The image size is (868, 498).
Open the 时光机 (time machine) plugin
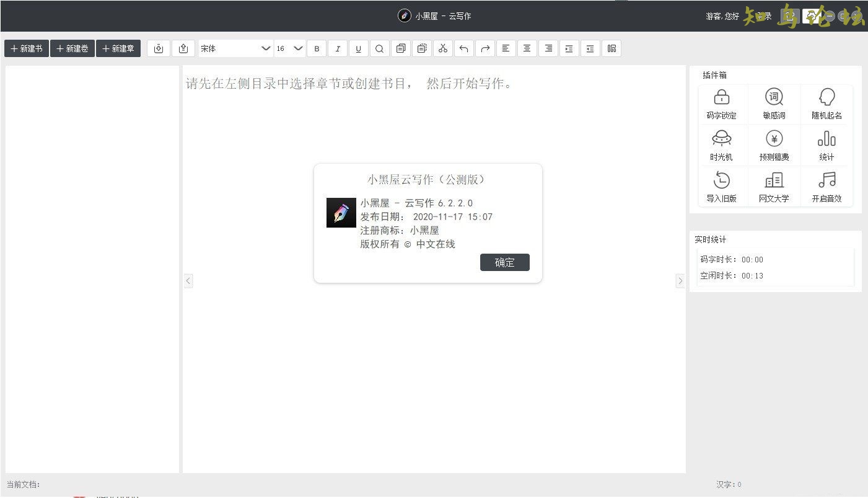tap(722, 146)
